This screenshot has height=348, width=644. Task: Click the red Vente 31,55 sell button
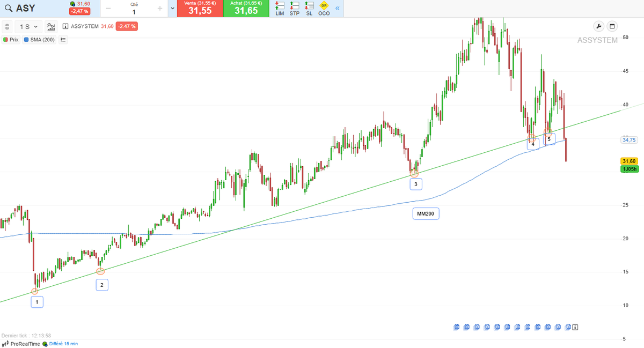[200, 8]
